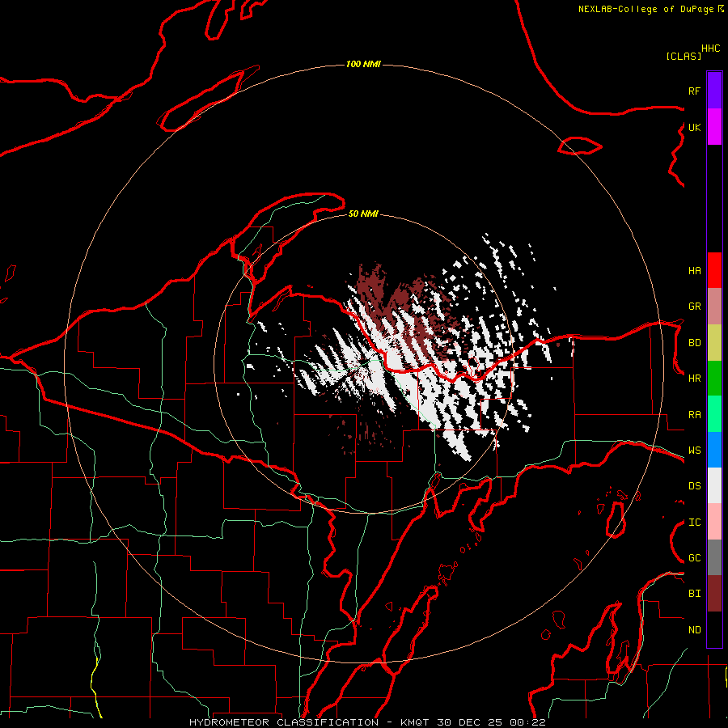Viewport: 728px width, 728px height.
Task: Click the red HA legend color swatch
Action: [714, 270]
